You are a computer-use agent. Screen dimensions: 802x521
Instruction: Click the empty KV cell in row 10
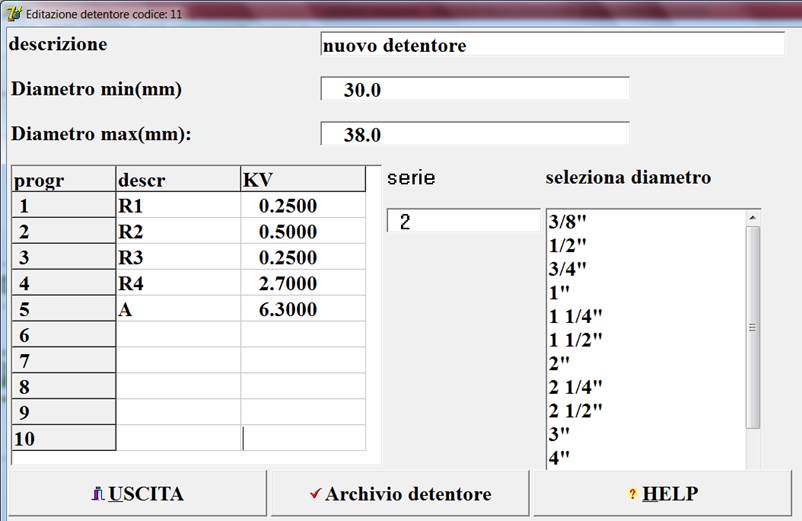pos(303,438)
